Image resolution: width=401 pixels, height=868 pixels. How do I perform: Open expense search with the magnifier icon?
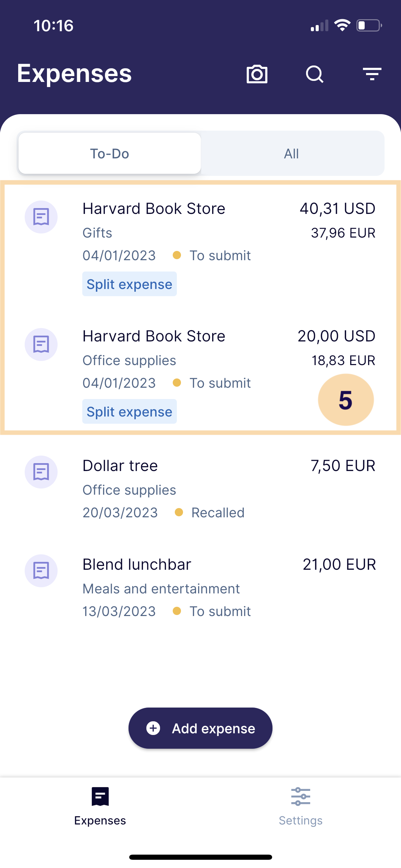point(314,74)
